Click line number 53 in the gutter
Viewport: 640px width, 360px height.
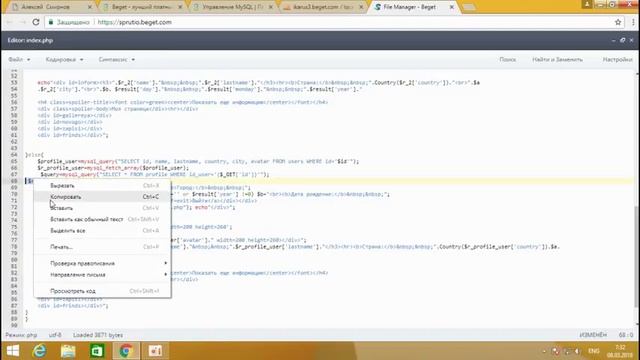[x=14, y=82]
